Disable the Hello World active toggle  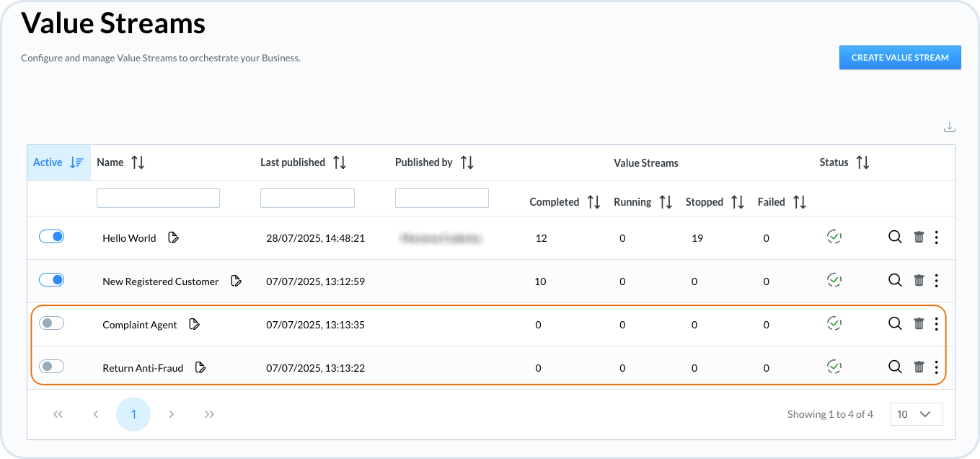[x=51, y=237]
